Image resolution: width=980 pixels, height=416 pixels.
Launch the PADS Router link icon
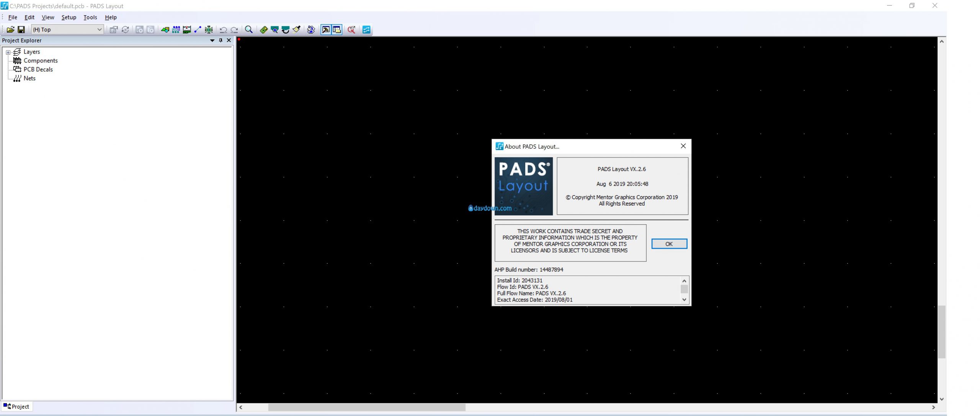click(x=311, y=29)
